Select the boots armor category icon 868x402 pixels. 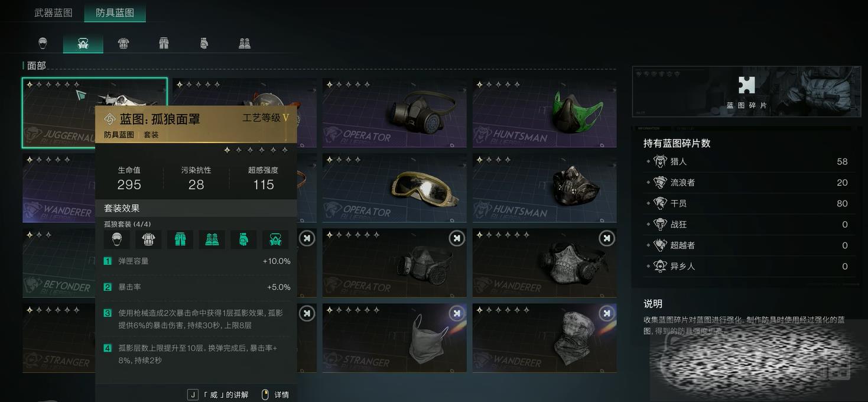[x=245, y=43]
